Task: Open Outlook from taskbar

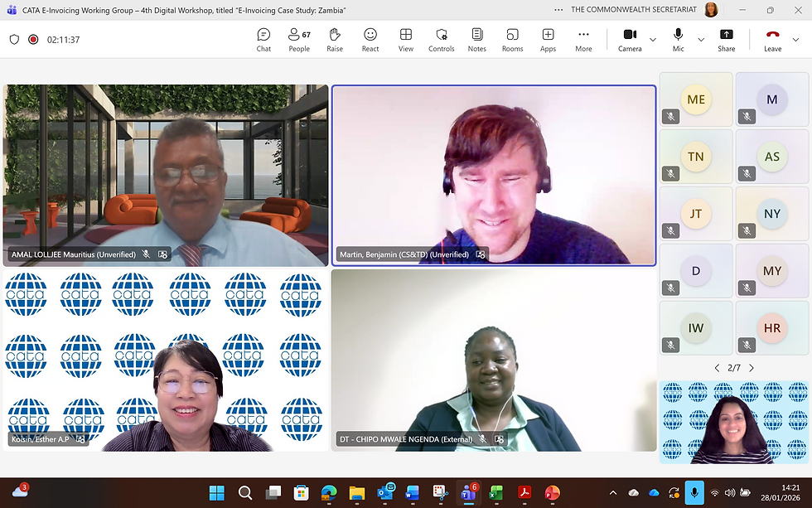Action: coord(385,493)
